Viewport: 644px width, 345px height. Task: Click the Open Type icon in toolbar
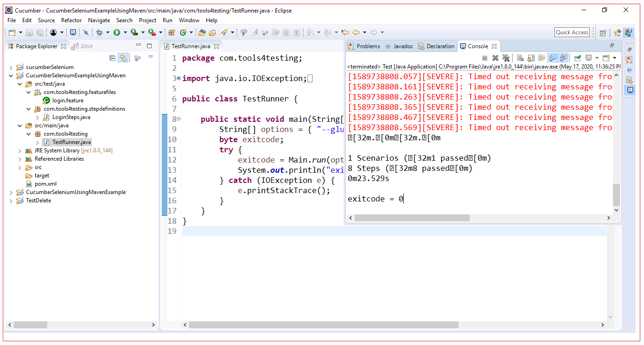(202, 32)
